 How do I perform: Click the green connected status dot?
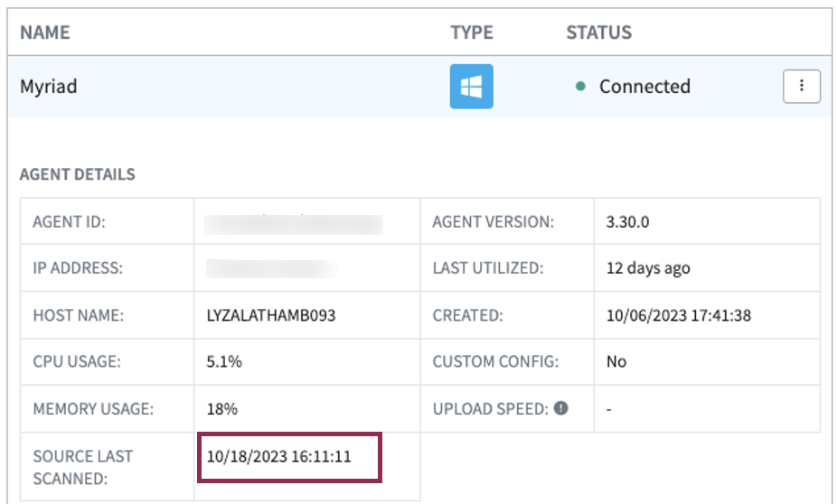[580, 88]
